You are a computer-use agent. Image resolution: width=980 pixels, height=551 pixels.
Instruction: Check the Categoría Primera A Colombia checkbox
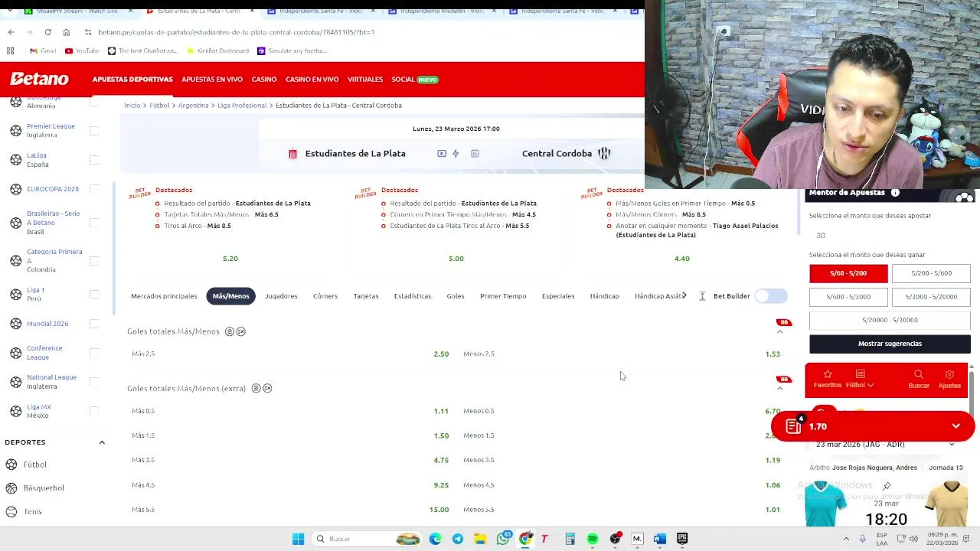[94, 261]
